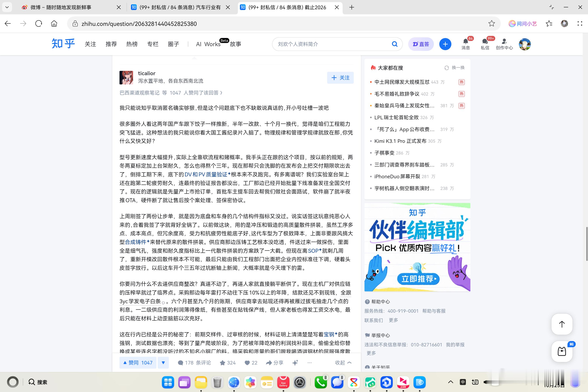Click the sparkle AI icon in answer bar
The width and height of the screenshot is (588, 392).
click(295, 362)
